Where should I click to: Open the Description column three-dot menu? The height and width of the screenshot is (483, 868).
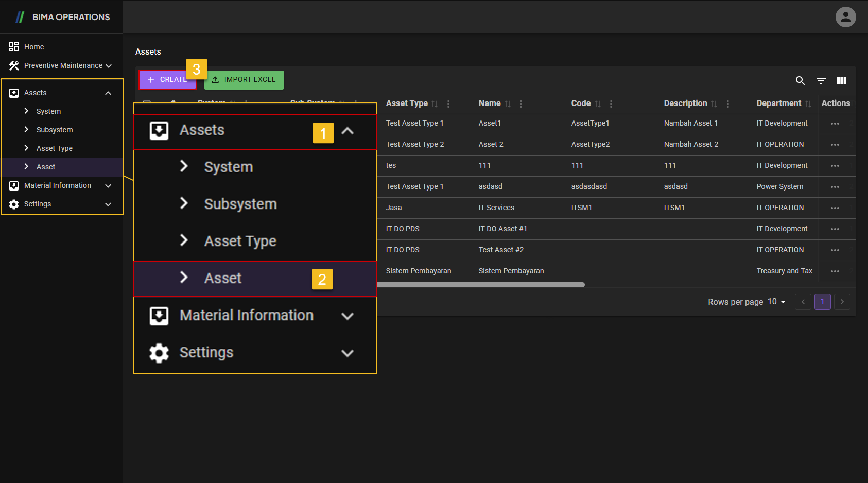[728, 104]
